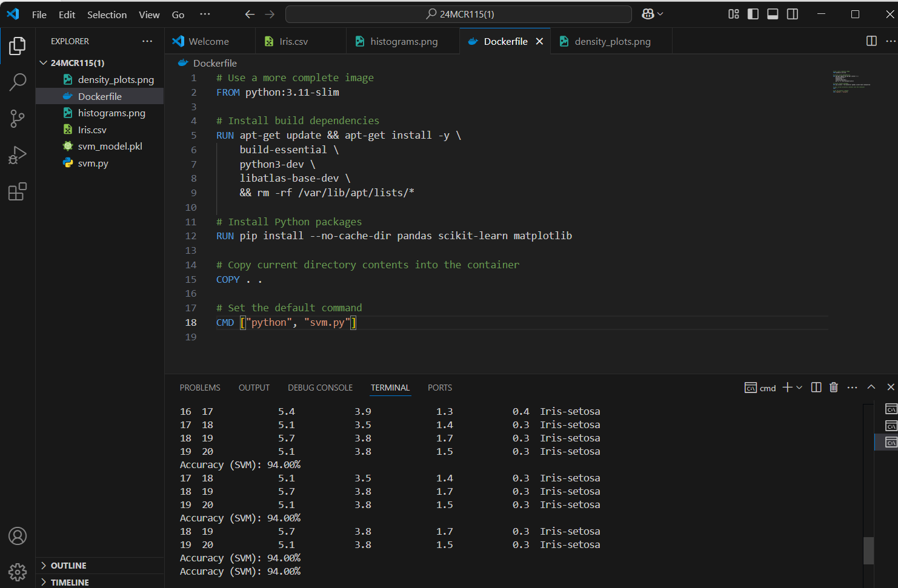Viewport: 898px width, 588px height.
Task: Open Source Control view
Action: click(18, 119)
